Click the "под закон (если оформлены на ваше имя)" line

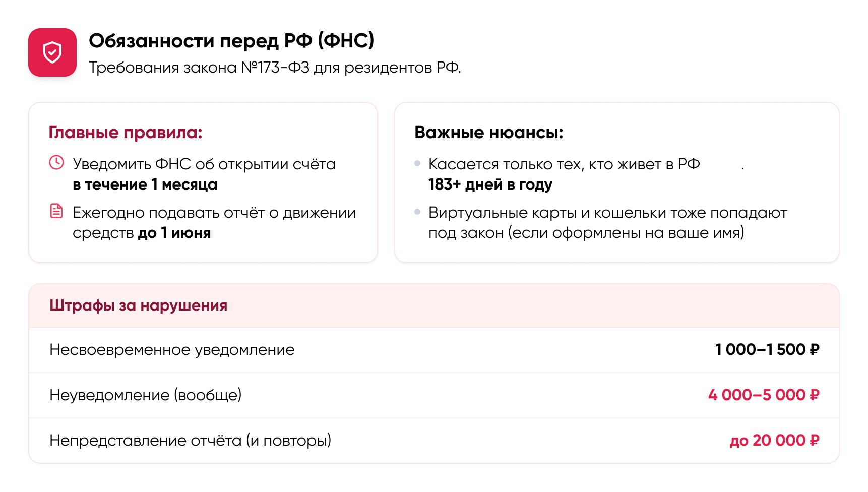(586, 233)
